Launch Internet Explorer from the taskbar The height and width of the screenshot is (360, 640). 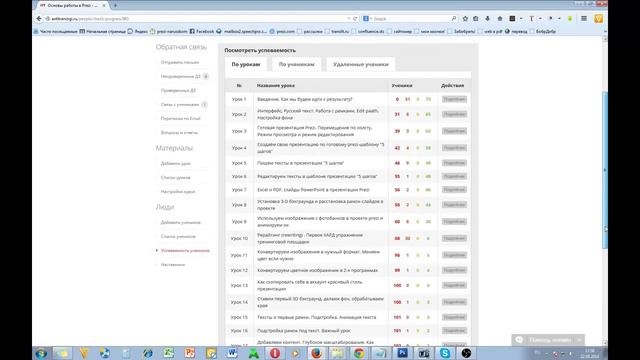147,353
